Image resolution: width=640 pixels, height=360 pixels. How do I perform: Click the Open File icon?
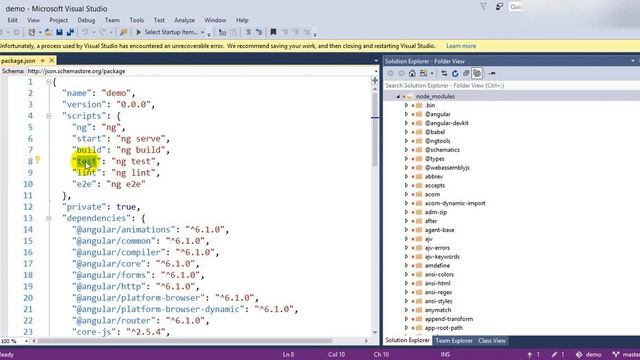(48, 32)
